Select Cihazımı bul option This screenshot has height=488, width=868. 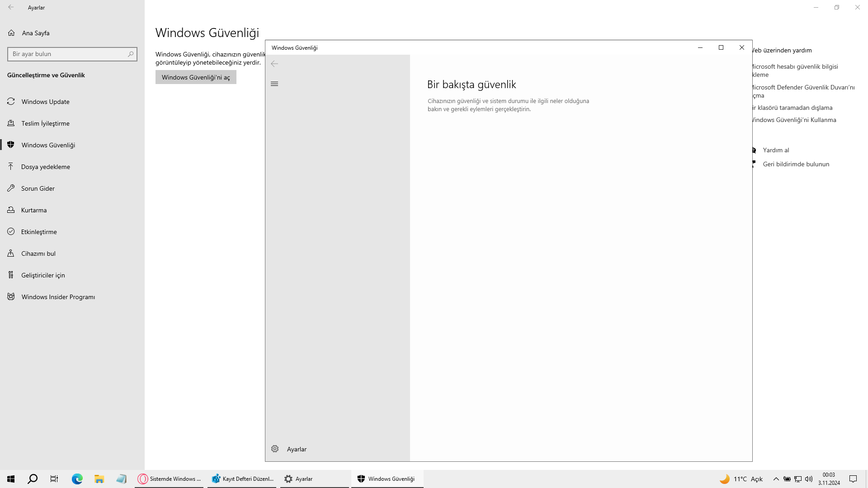pos(38,253)
